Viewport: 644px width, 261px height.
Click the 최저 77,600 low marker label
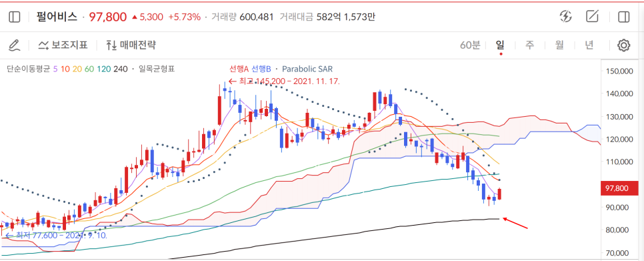(x=56, y=236)
